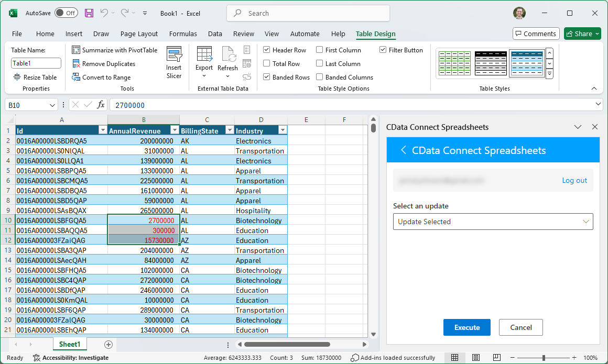Viewport: 608px width, 364px height.
Task: Click the Insert Slicer icon
Action: (174, 55)
